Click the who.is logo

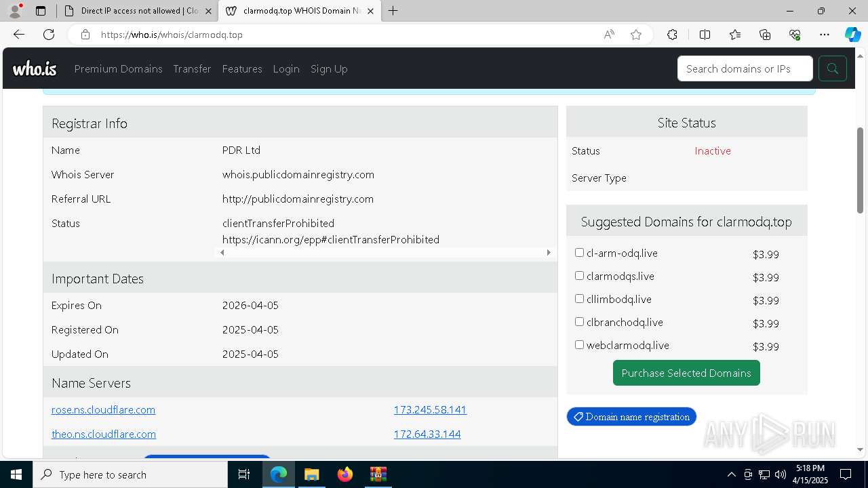35,68
